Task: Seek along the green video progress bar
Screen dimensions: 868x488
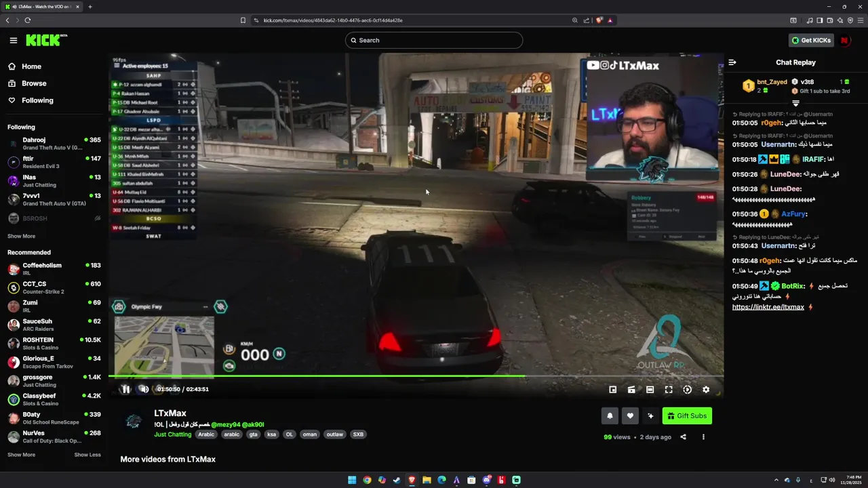Action: pos(416,376)
